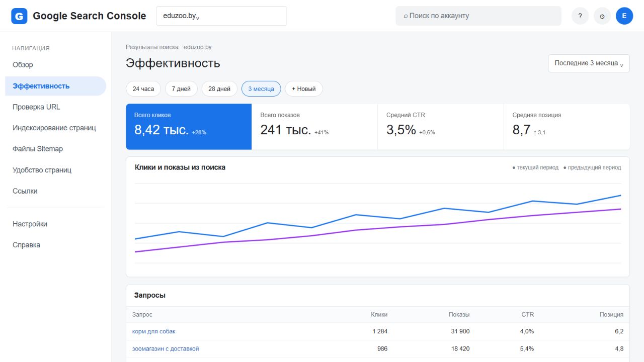The image size is (644, 362).
Task: Sort by the Позиция column header
Action: (611, 315)
